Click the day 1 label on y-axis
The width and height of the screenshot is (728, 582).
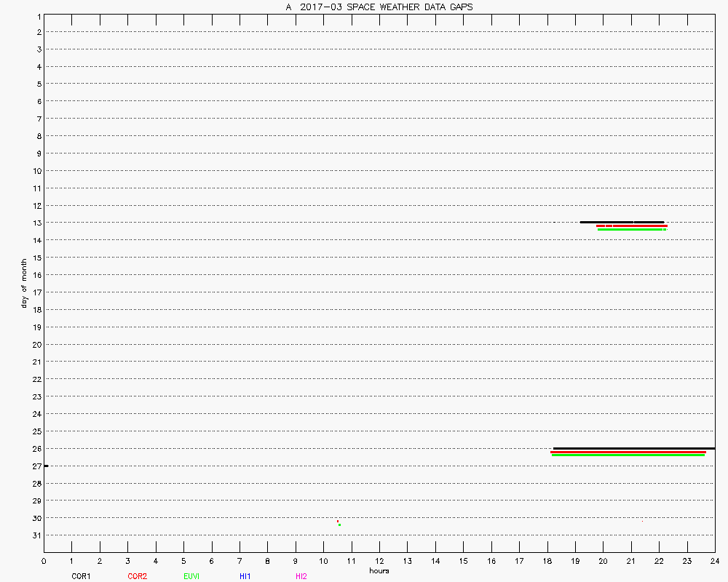36,15
